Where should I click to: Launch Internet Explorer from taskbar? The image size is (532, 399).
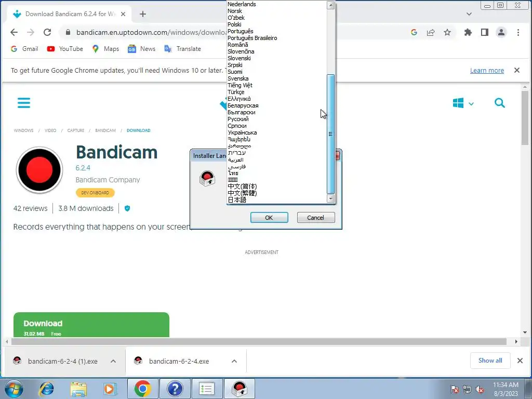coord(46,389)
